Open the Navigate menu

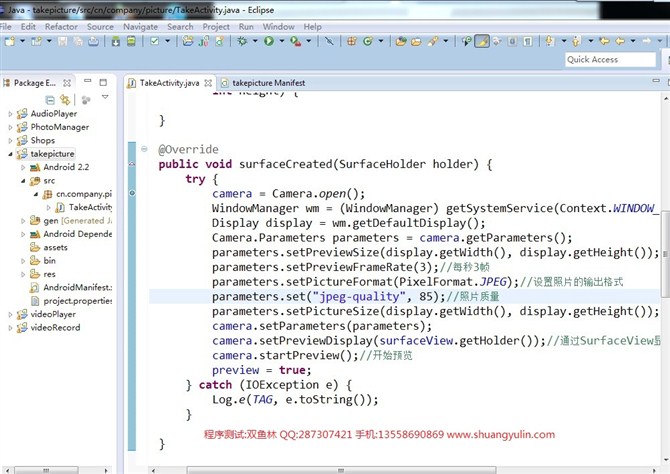[x=140, y=26]
